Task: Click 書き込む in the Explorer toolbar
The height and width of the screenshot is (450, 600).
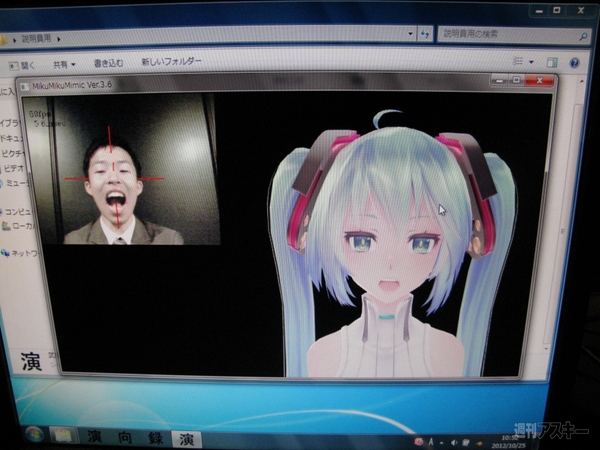Action: 109,63
